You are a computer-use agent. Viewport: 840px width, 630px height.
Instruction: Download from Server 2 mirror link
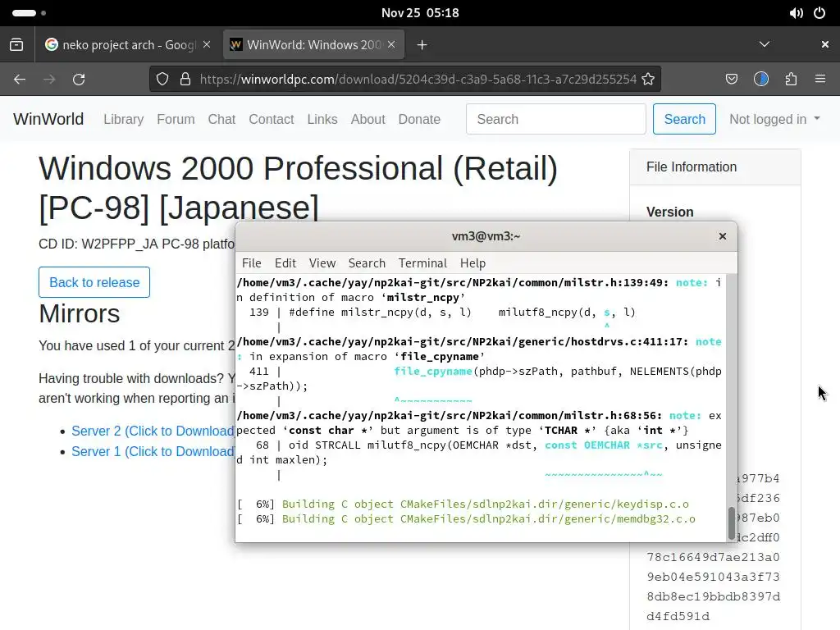tap(153, 431)
